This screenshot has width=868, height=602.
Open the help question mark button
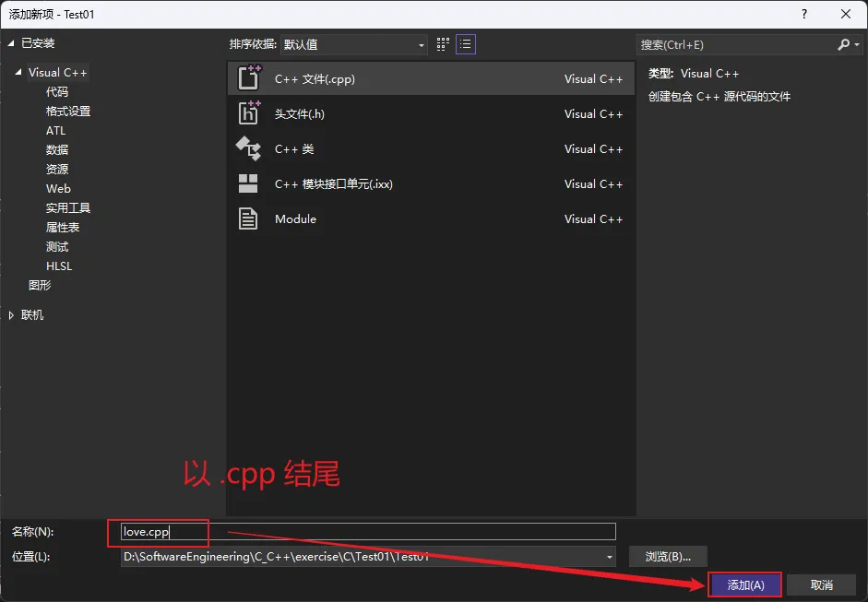pos(803,14)
